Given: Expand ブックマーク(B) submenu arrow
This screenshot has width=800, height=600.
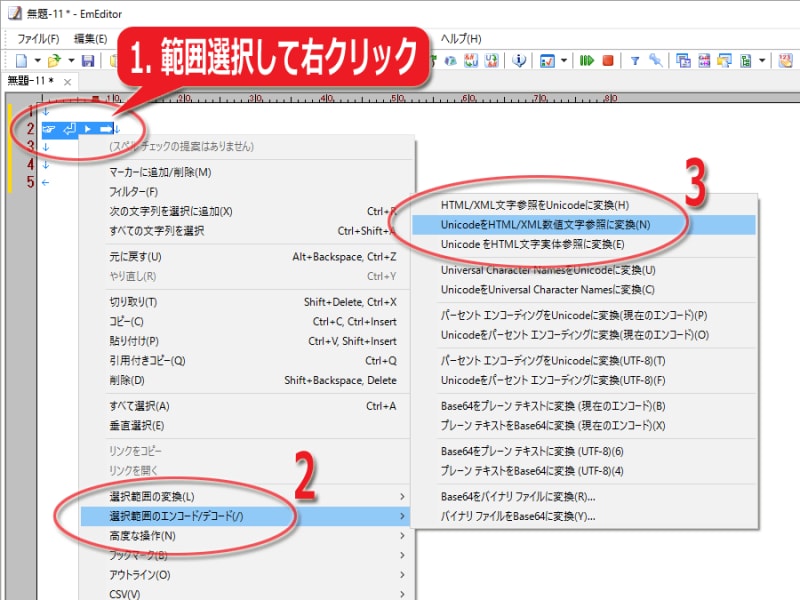Looking at the screenshot, I should [402, 555].
